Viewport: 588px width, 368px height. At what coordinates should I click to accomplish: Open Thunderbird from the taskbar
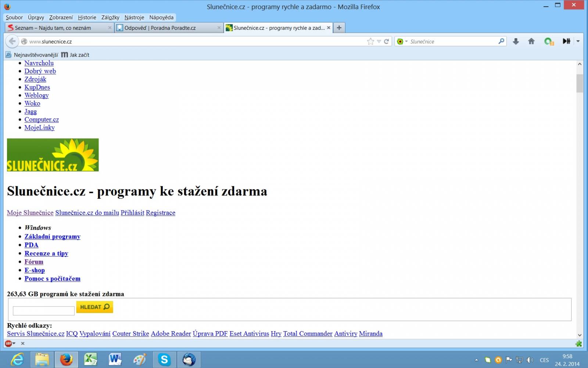(x=189, y=359)
